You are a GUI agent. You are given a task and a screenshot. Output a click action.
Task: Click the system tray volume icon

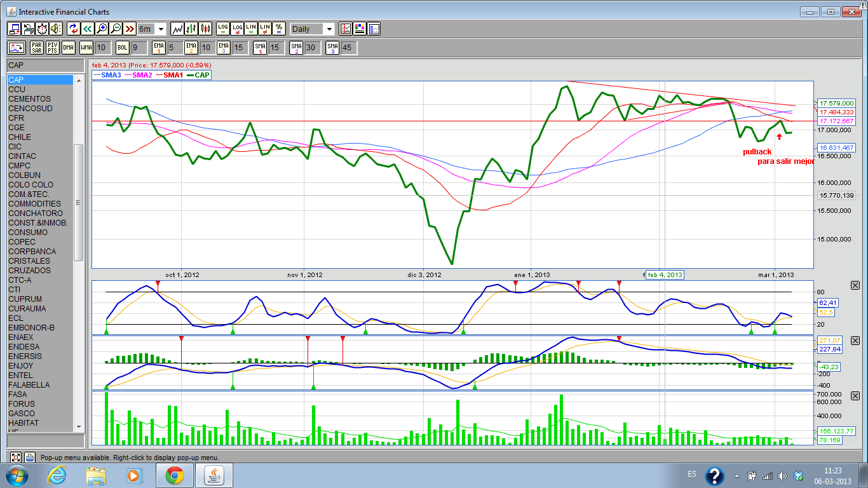tap(782, 476)
